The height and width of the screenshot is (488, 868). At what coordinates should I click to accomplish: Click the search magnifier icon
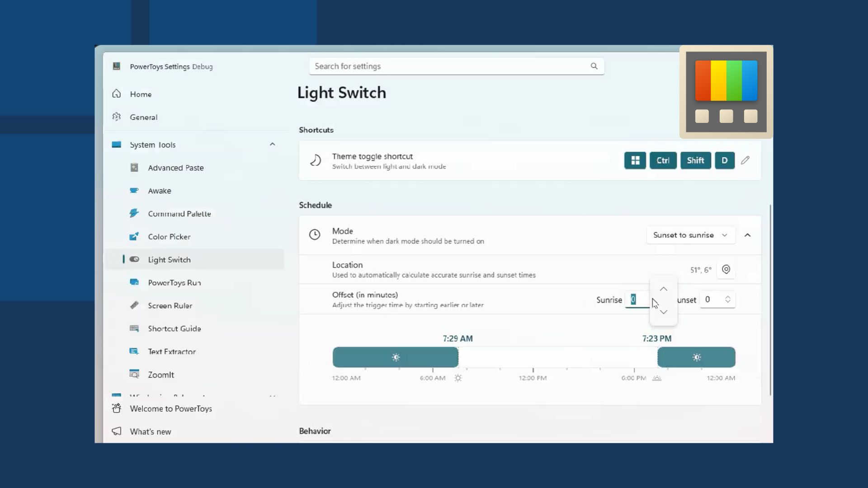tap(594, 66)
